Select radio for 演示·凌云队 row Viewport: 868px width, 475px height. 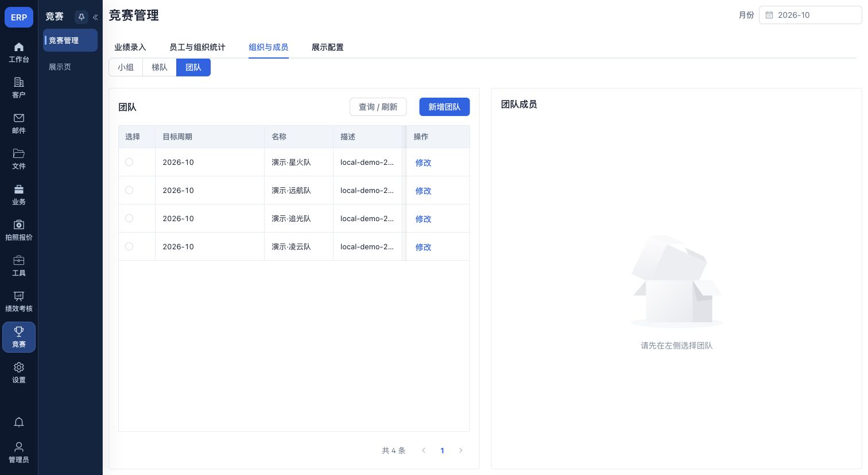click(x=129, y=246)
